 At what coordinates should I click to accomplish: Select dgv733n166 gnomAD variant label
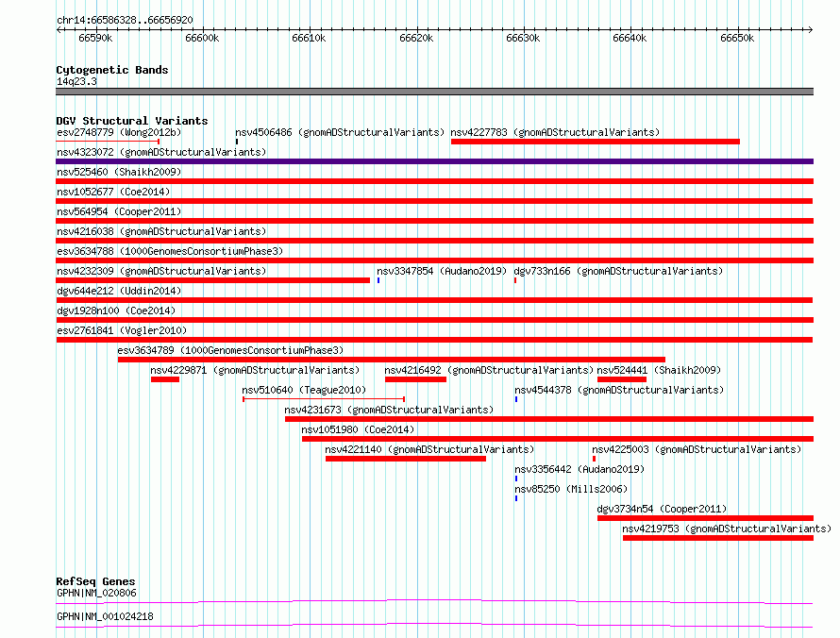[618, 271]
